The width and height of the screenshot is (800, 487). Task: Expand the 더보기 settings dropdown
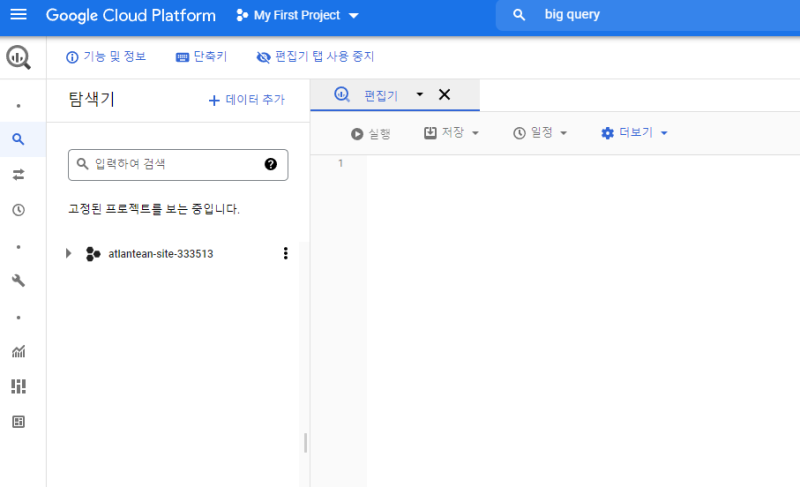[x=634, y=133]
